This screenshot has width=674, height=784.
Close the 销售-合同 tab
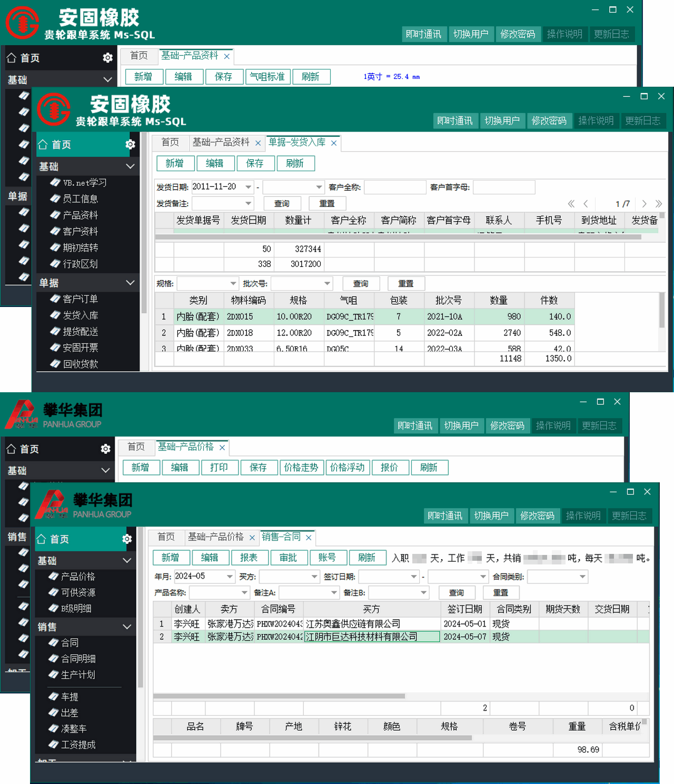pyautogui.click(x=309, y=538)
